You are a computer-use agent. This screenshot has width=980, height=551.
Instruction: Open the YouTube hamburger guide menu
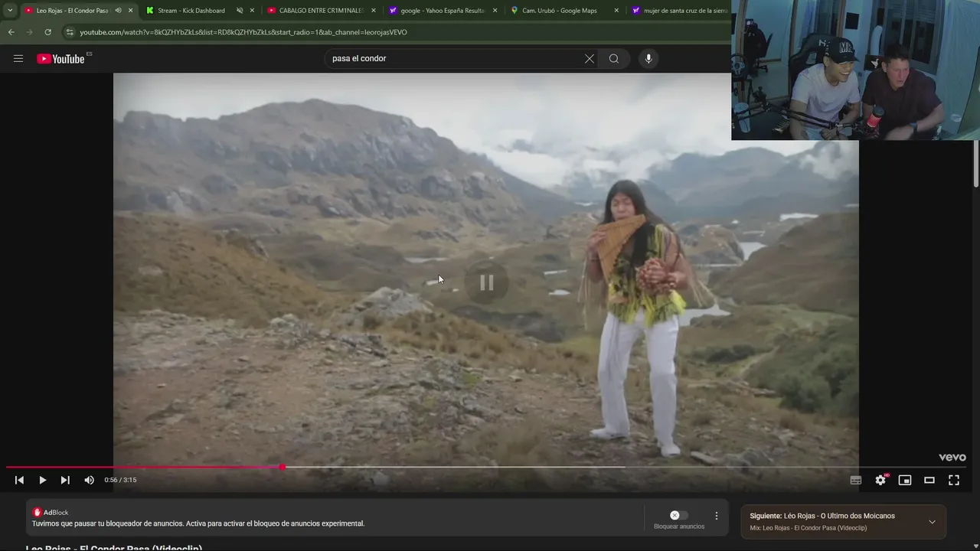click(x=18, y=59)
